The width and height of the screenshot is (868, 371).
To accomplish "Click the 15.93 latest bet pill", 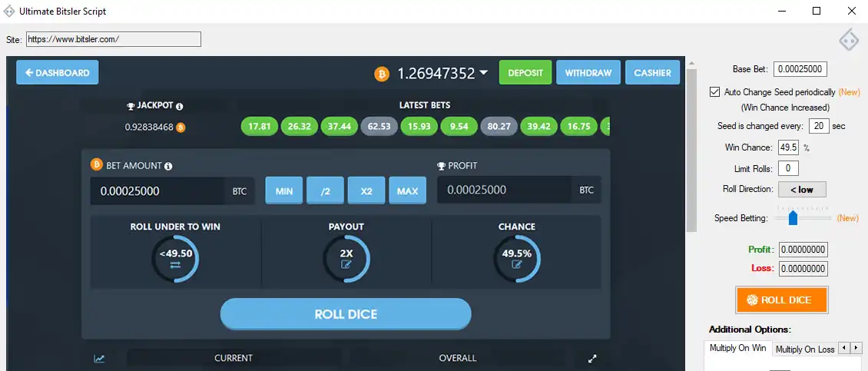I will click(419, 126).
